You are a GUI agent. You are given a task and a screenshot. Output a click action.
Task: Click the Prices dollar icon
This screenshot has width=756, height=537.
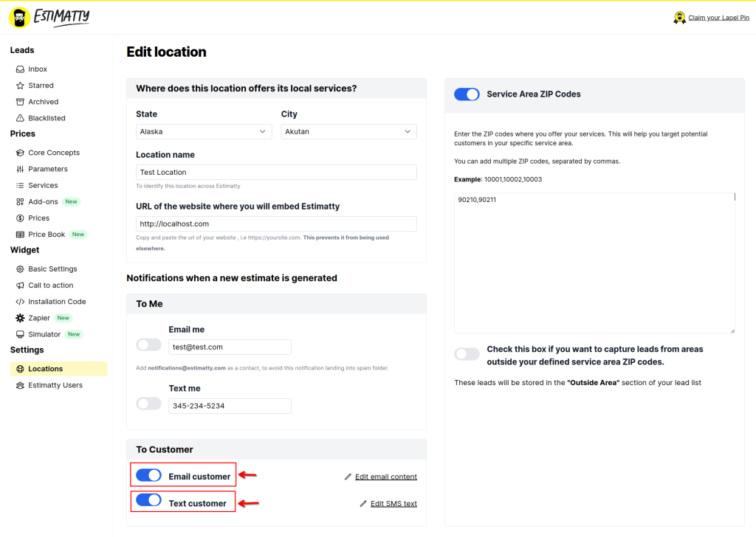(x=20, y=218)
